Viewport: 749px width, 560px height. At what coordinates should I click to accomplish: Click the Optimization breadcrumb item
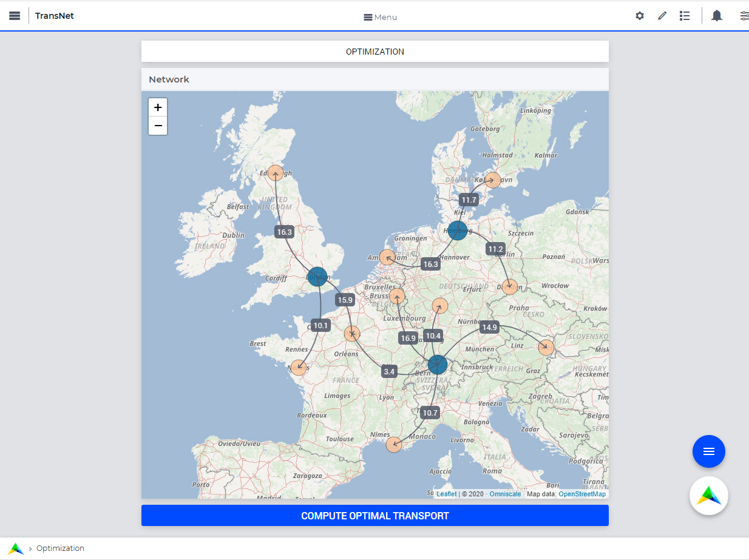[x=60, y=548]
